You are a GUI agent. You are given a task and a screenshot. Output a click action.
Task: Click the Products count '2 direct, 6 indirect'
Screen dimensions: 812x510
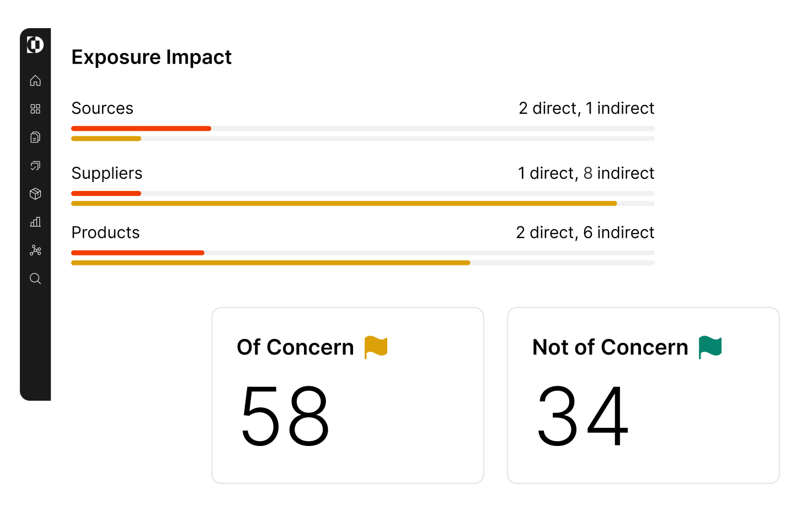point(585,232)
